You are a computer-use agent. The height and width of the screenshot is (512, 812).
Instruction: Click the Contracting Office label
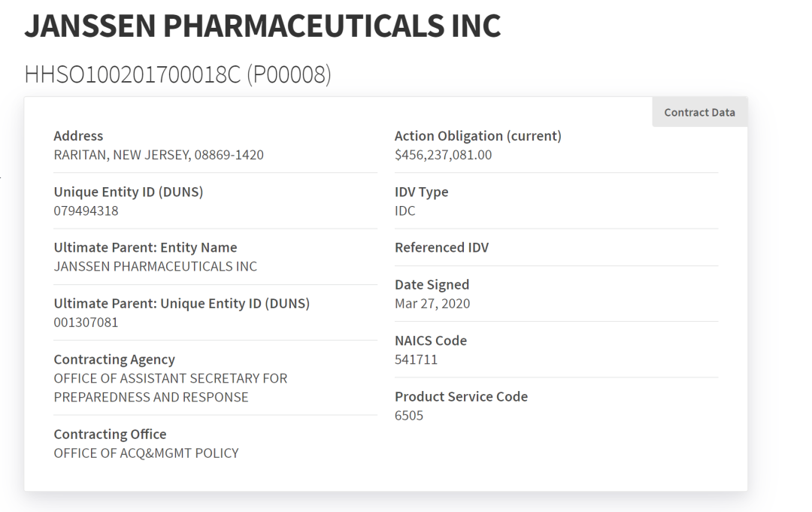pos(110,434)
